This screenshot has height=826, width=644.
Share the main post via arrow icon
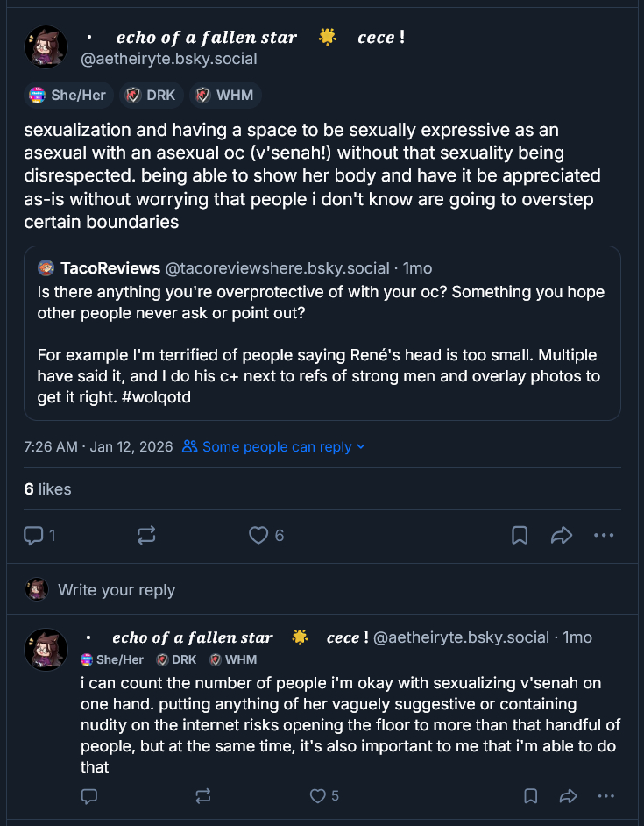click(561, 535)
